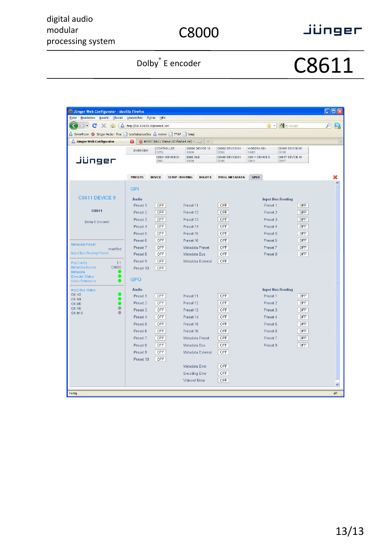Select the C8817 DEVICE 10 button
This screenshot has height=555, width=392.
[x=293, y=159]
